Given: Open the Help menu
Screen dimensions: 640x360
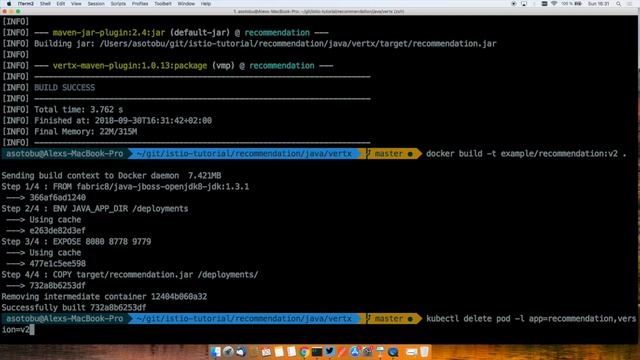Looking at the screenshot, I should (206, 4).
